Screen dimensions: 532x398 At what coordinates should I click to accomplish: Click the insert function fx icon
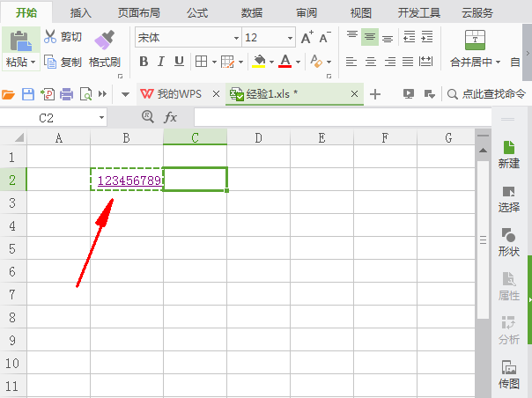(170, 117)
